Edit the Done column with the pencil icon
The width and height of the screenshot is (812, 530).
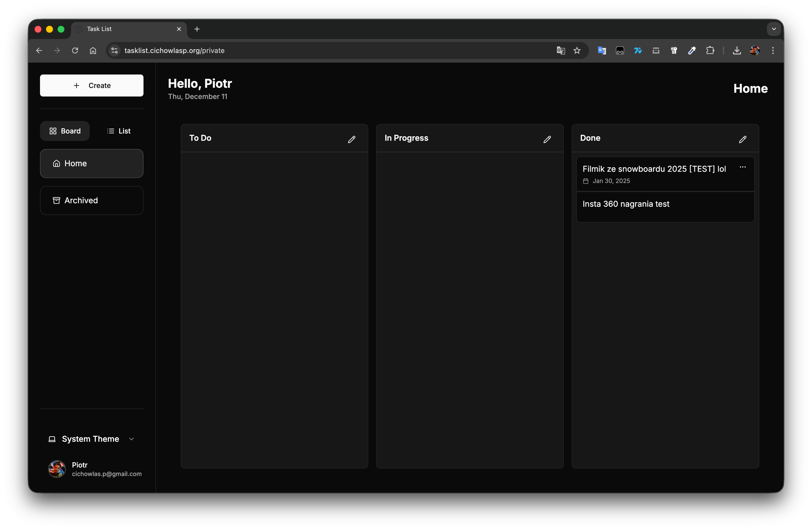click(x=742, y=139)
